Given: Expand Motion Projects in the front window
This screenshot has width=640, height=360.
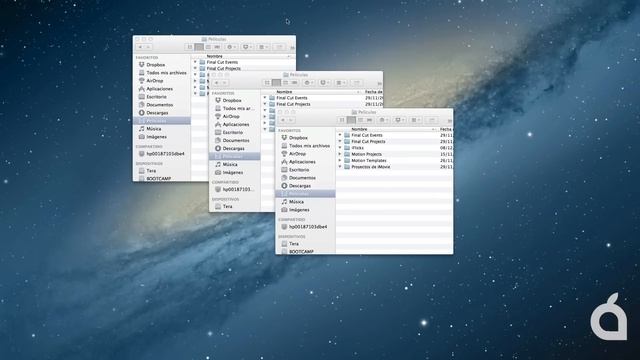Looking at the screenshot, I should click(x=340, y=154).
